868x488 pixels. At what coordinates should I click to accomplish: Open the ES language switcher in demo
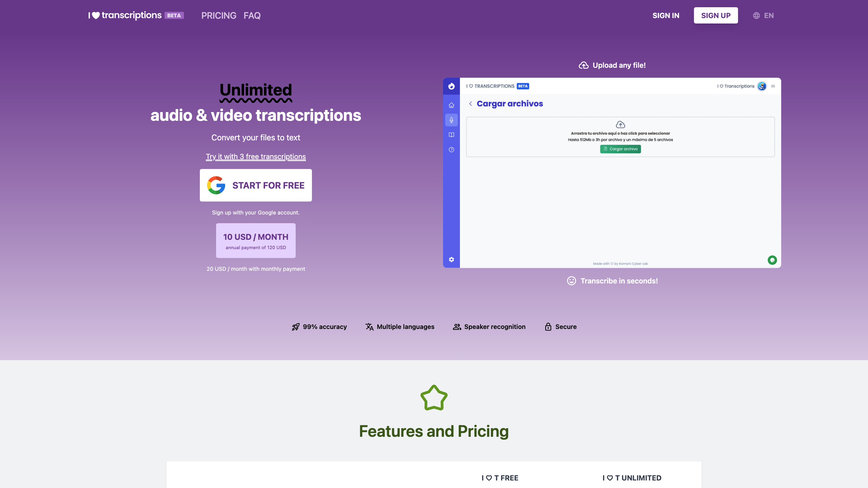pyautogui.click(x=773, y=86)
